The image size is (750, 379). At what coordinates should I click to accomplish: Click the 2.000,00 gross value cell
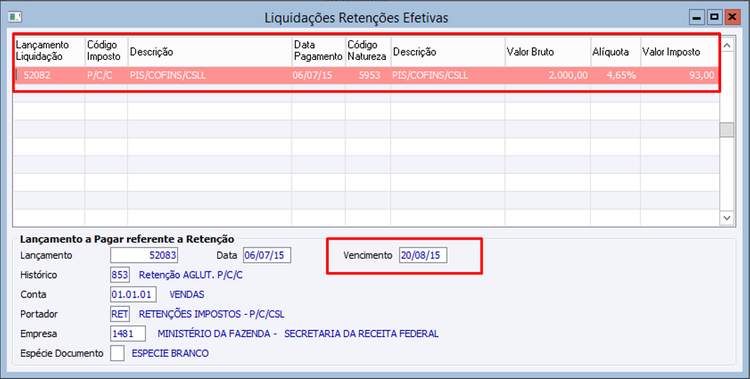[548, 75]
